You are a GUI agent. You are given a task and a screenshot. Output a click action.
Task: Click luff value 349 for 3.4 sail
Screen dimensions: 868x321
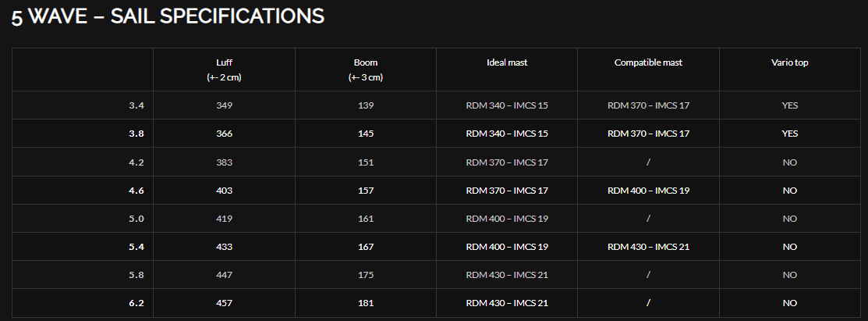coord(224,105)
